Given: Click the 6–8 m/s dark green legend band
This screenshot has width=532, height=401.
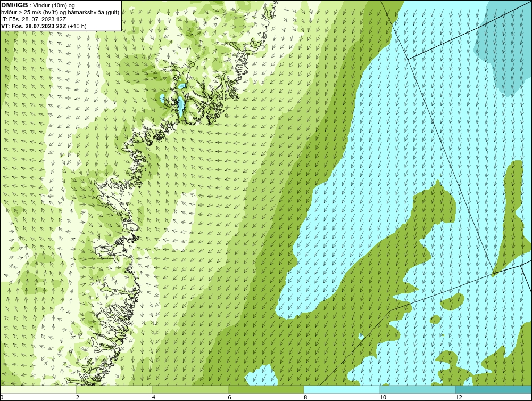Looking at the screenshot, I should (x=266, y=389).
